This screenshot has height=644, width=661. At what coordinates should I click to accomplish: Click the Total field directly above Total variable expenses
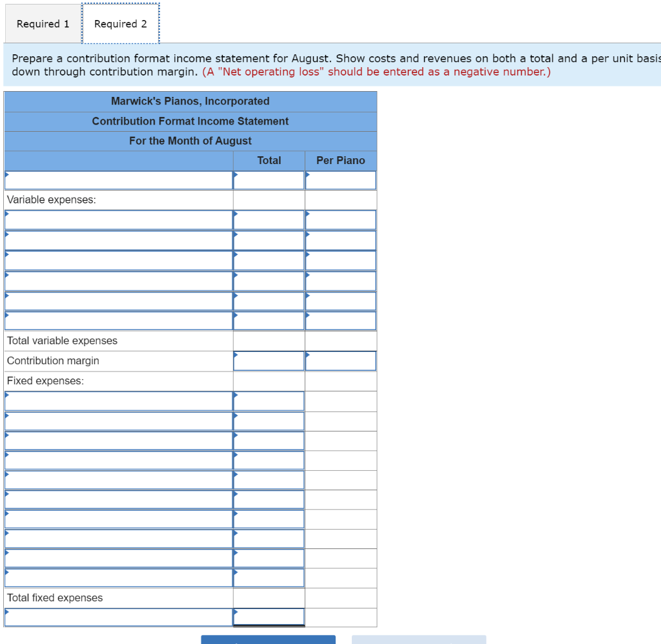269,320
